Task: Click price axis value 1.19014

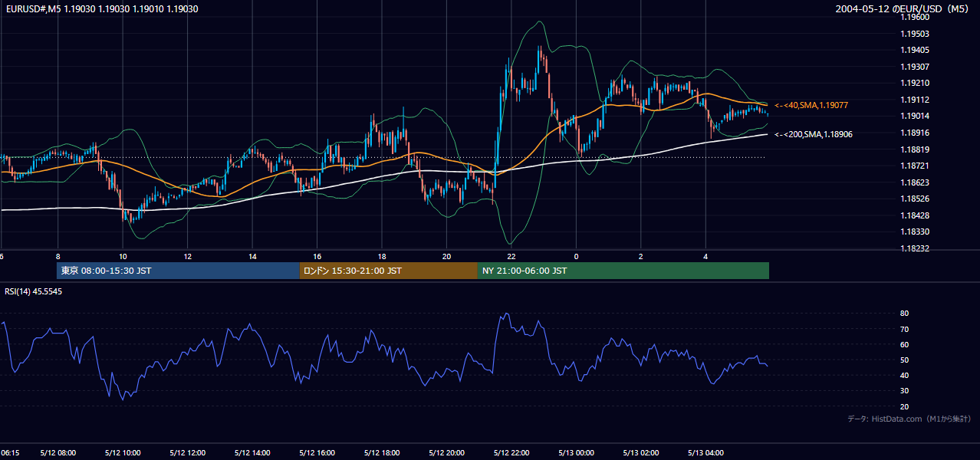Action: [x=914, y=116]
